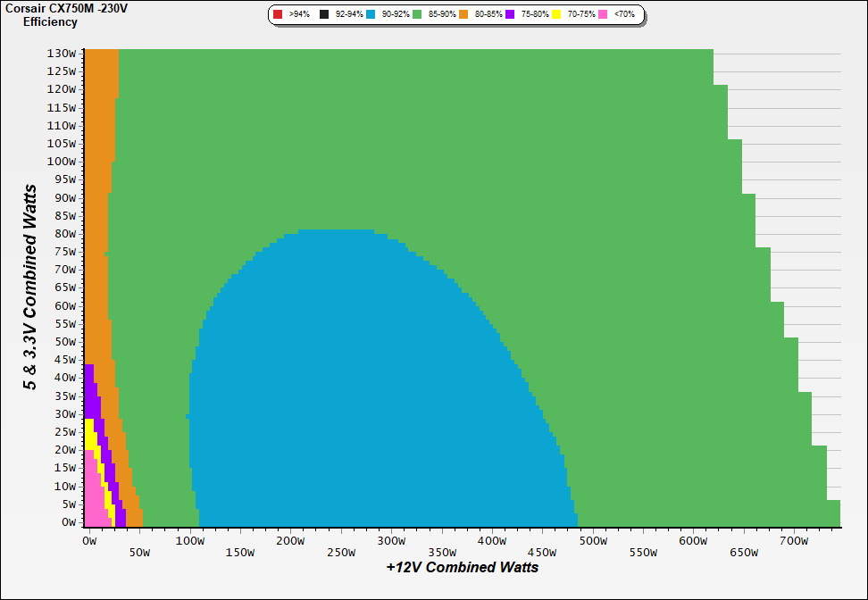Click the 300W label on horizontal axis
Screen dimensions: 868x600
click(x=390, y=541)
